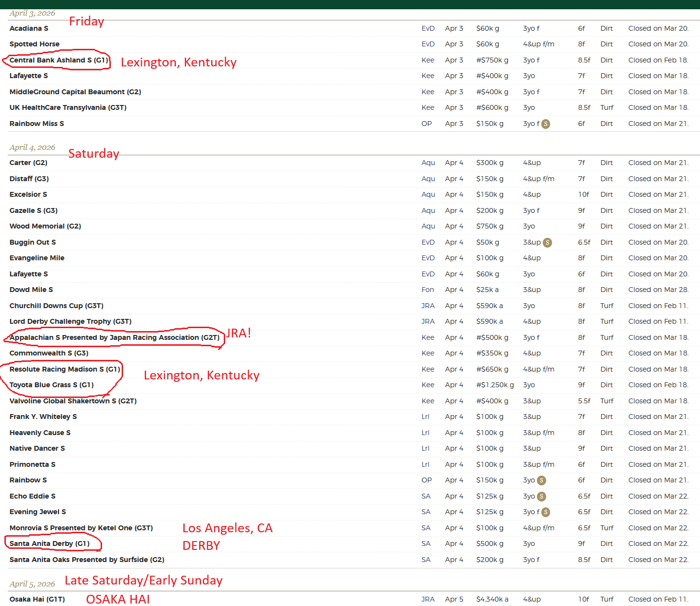Click the Kee track link in Toyota Blue Grass row
This screenshot has width=700, height=606.
[428, 385]
